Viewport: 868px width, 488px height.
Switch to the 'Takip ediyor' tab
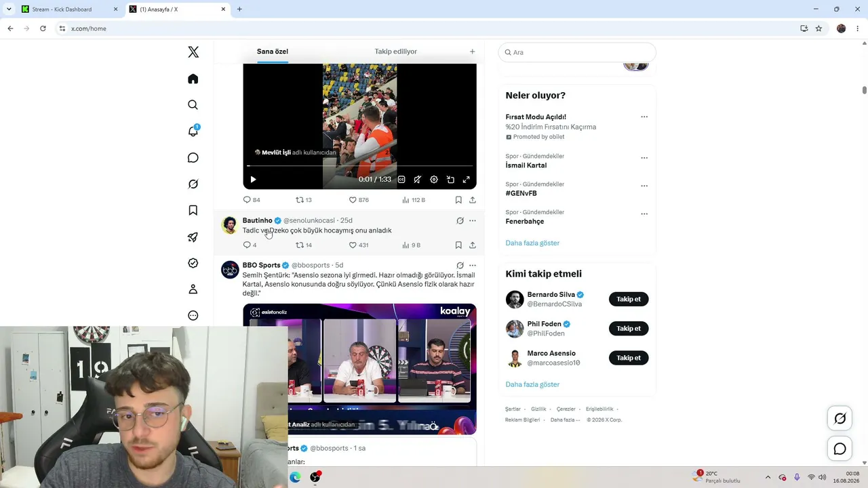click(396, 52)
